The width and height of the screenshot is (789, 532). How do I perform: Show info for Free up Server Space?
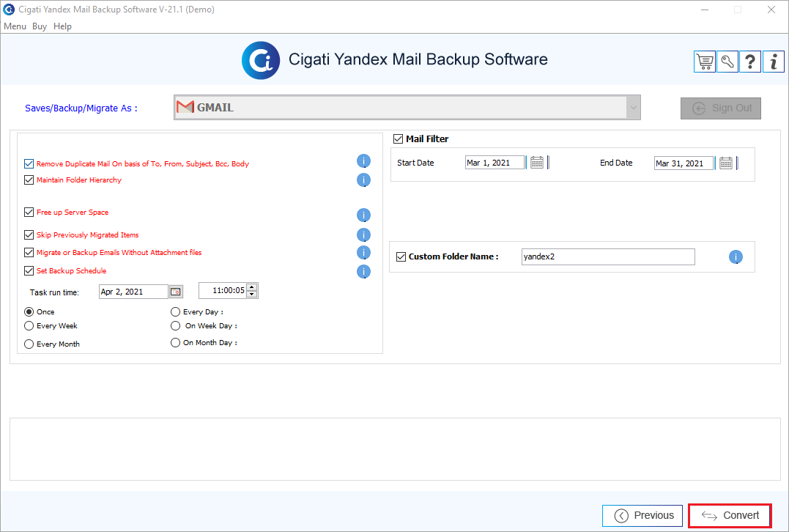[x=364, y=215]
